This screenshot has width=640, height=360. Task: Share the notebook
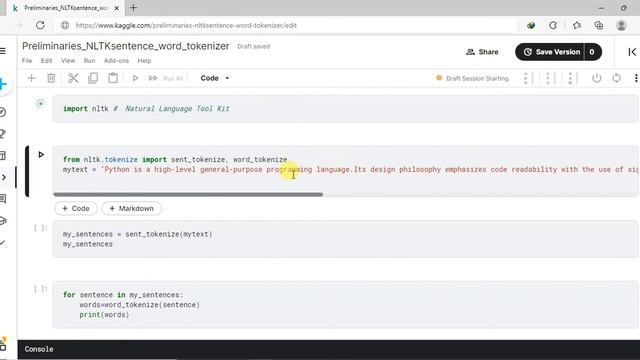pyautogui.click(x=482, y=52)
